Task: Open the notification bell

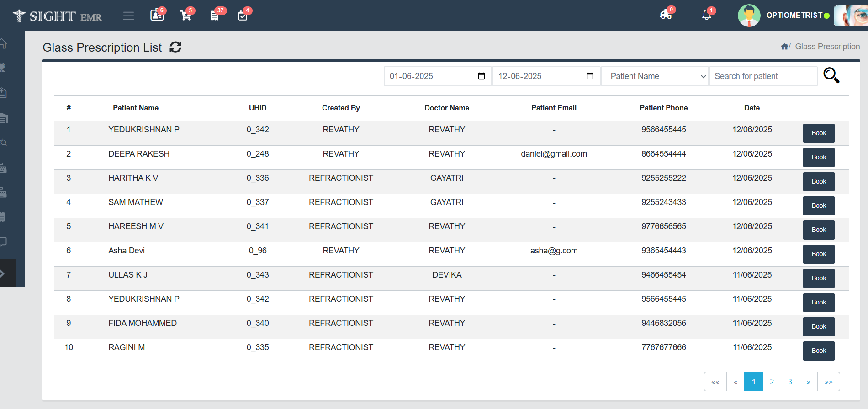Action: pos(706,15)
